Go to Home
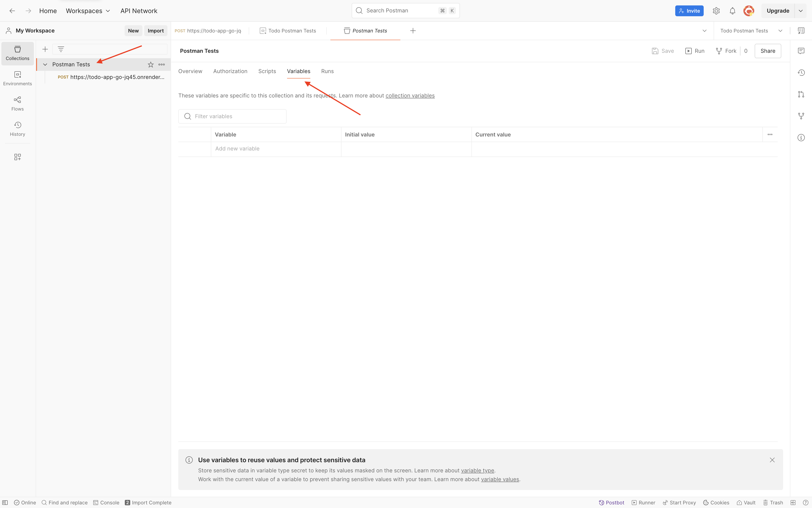The image size is (812, 508). 48,11
